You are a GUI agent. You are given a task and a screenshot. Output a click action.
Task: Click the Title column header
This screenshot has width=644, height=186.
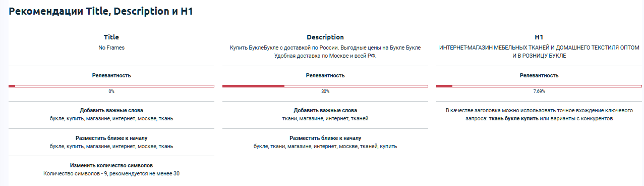coord(111,37)
